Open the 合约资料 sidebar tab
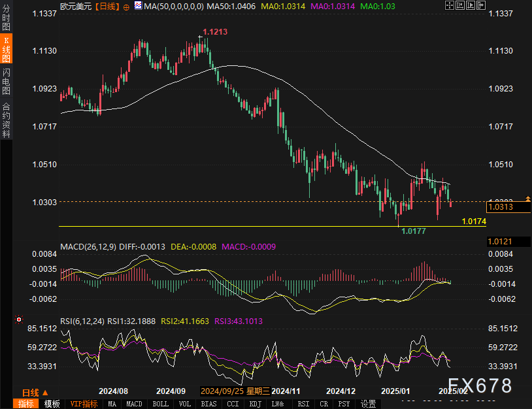This screenshot has height=409, width=532. [x=6, y=120]
